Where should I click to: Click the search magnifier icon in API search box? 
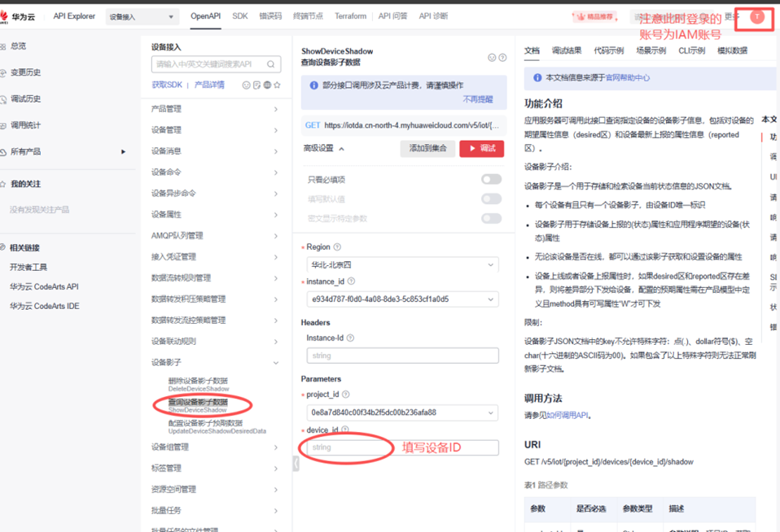(270, 64)
